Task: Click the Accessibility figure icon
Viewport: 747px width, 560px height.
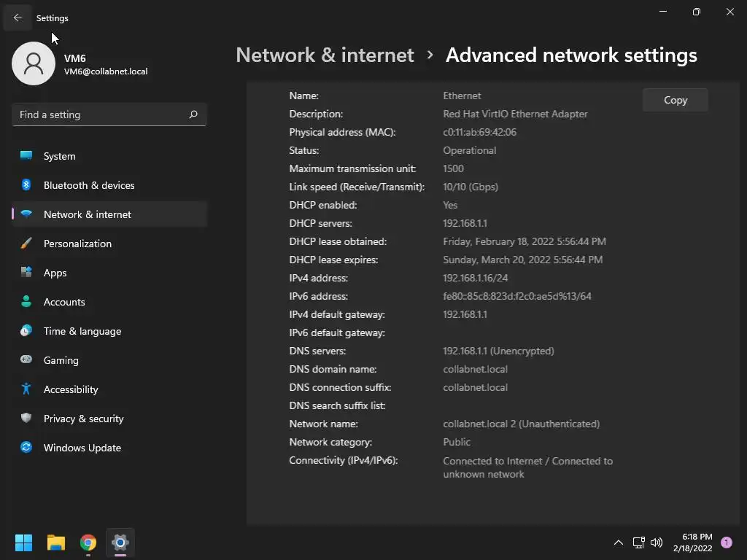Action: [26, 389]
